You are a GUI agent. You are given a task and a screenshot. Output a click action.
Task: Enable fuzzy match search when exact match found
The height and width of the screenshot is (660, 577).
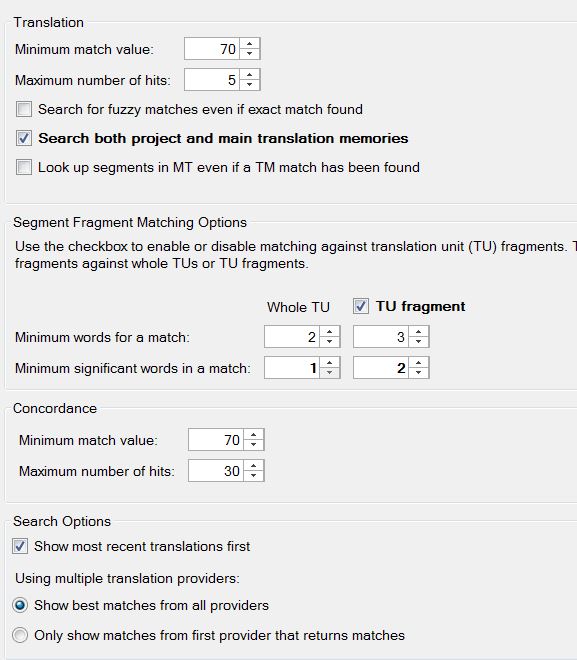tap(24, 109)
